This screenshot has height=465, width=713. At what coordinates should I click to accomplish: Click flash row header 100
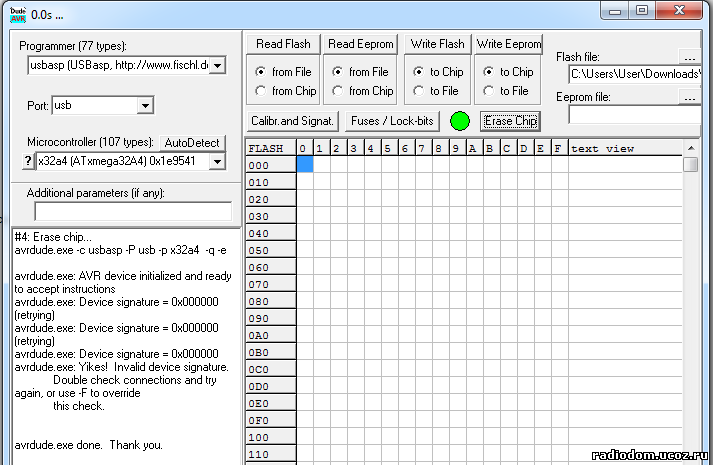pos(271,437)
